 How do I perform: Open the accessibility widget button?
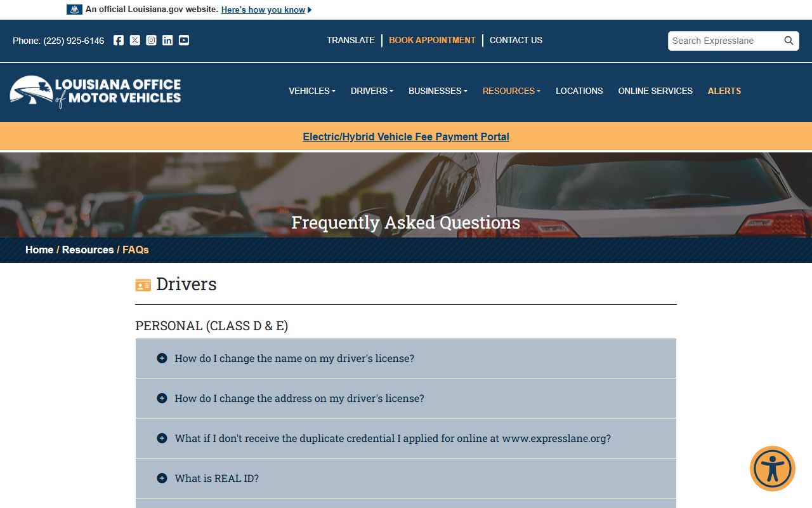coord(773,469)
